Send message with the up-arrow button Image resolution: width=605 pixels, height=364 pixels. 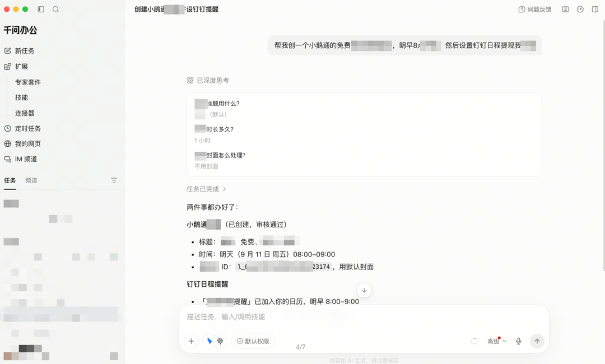click(x=537, y=341)
